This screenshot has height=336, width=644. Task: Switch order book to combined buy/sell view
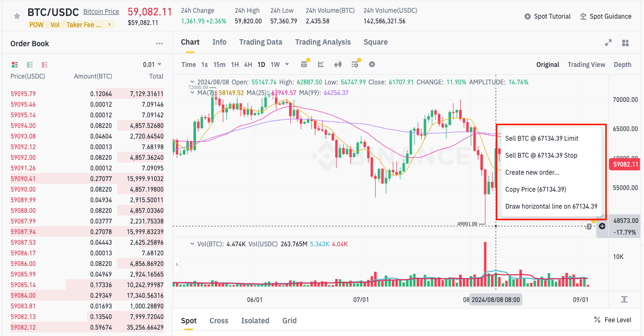15,65
